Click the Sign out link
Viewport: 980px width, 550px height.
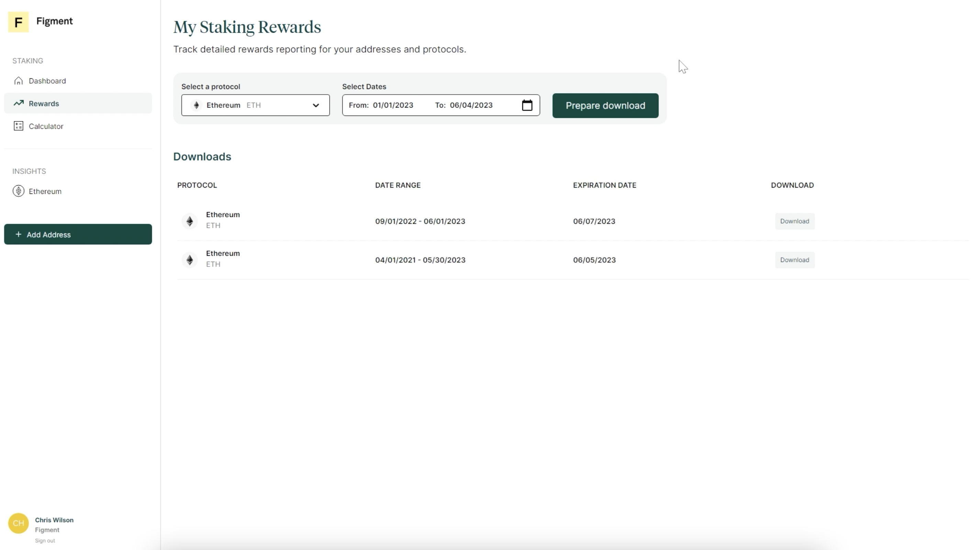click(x=45, y=540)
